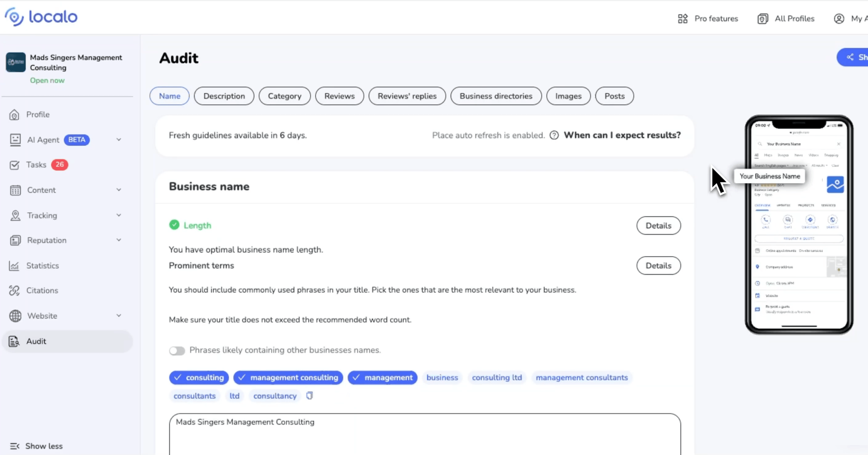
Task: Uncheck the management consulting keyword
Action: click(x=288, y=377)
